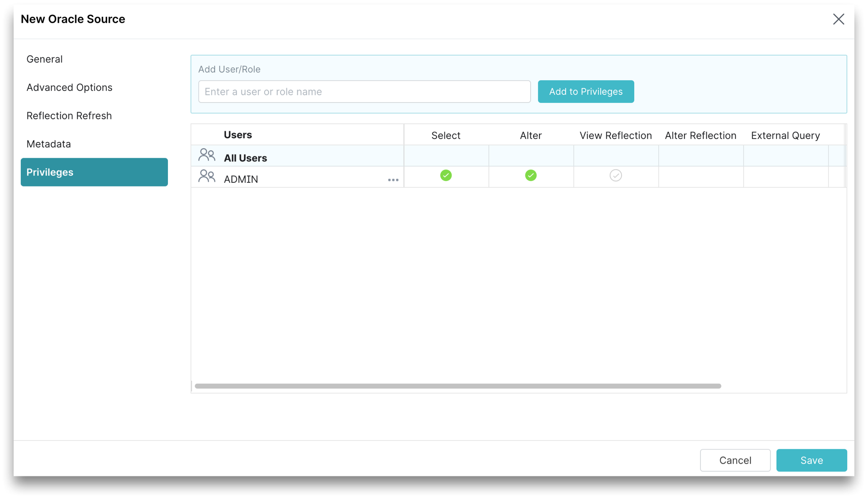Click the All Users group icon
Image resolution: width=868 pixels, height=499 pixels.
coord(207,155)
